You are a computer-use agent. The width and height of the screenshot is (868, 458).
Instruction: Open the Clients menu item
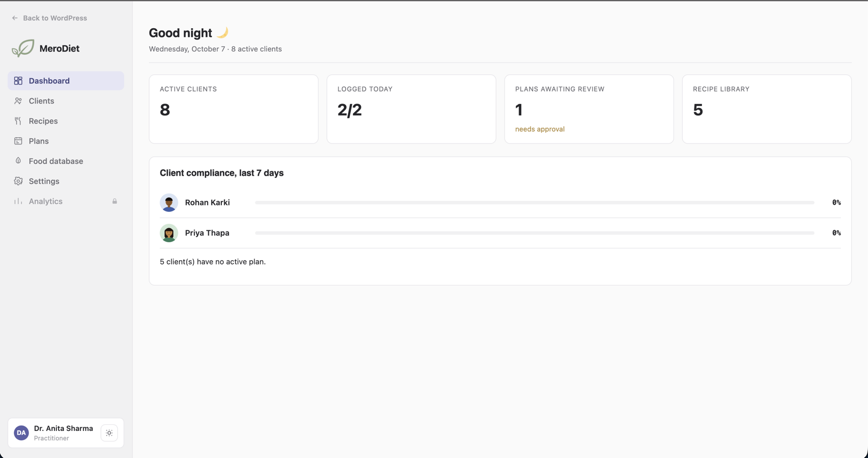pos(66,101)
